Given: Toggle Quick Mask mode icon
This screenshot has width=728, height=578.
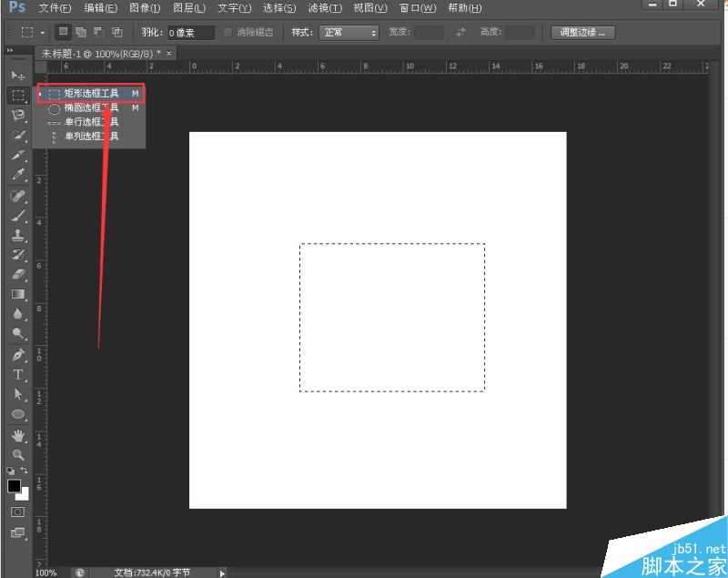Looking at the screenshot, I should tap(17, 512).
